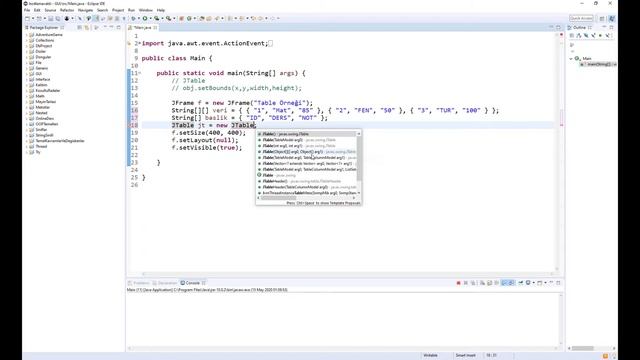The image size is (640, 360).
Task: Click the Save All toolbar icon
Action: (58, 18)
